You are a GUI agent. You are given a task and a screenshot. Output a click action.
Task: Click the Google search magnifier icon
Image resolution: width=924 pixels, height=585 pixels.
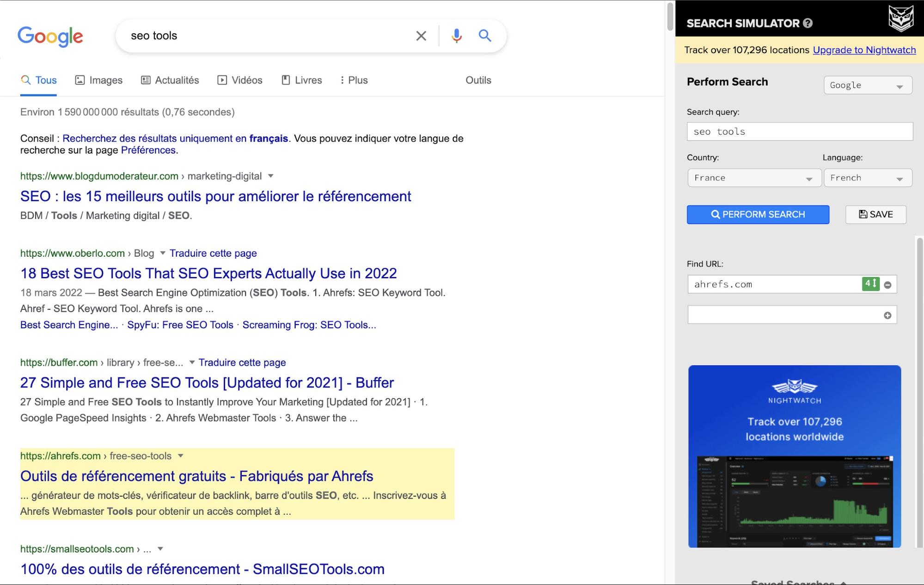pos(484,35)
